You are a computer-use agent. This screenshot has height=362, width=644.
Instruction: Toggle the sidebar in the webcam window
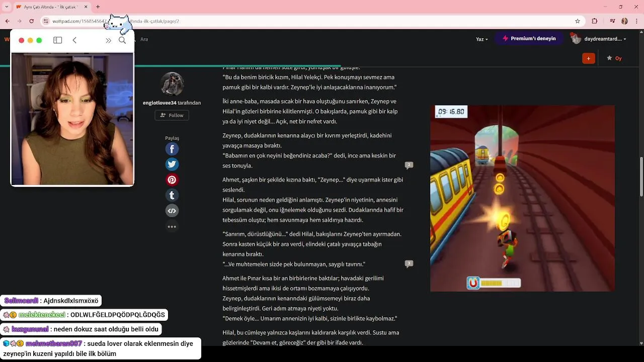click(x=58, y=40)
